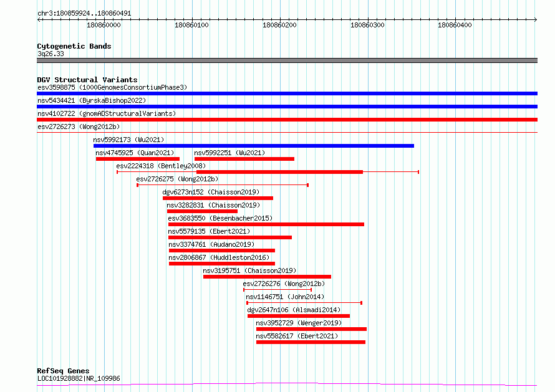
Task: Select the blue nsv5992173 variant bar
Action: [254, 146]
